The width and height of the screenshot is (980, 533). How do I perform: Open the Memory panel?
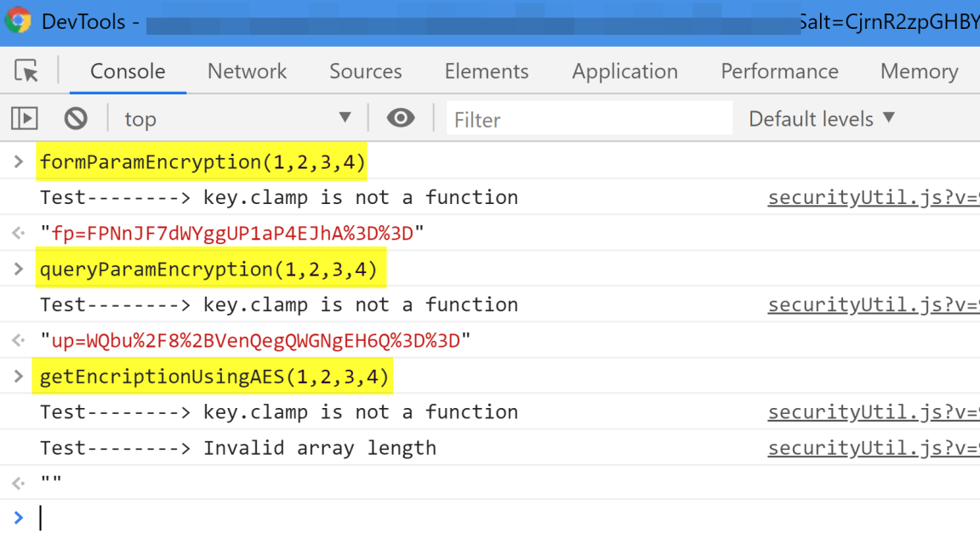918,71
